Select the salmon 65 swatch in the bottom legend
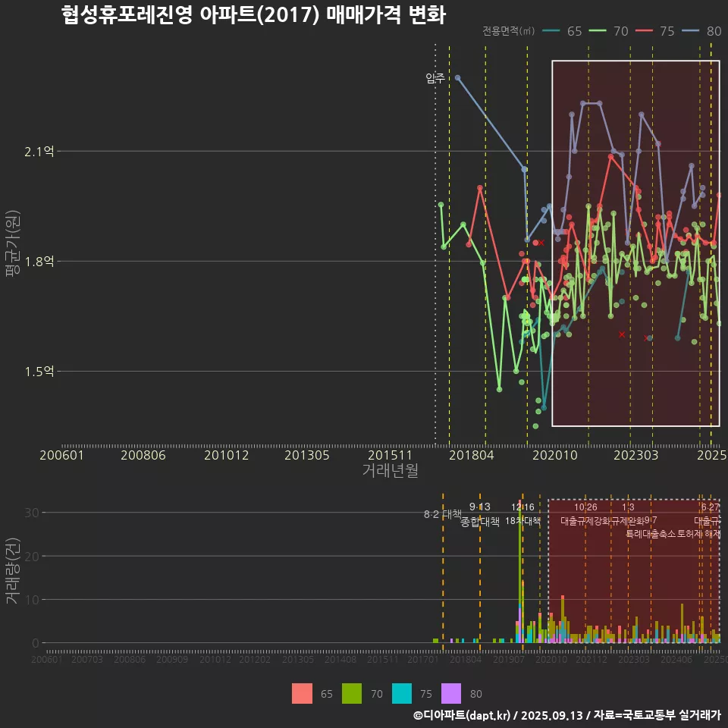Viewport: 728px width, 728px height. [302, 694]
